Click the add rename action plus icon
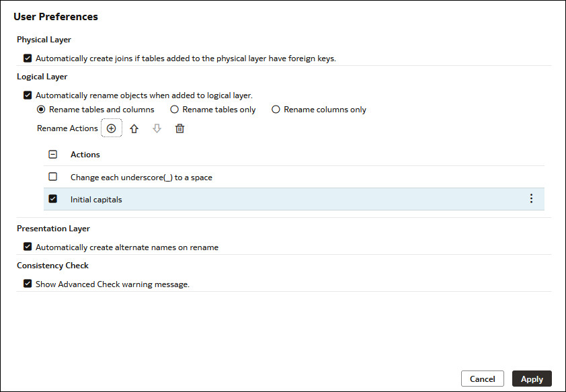Viewport: 566px width, 392px height. 112,128
